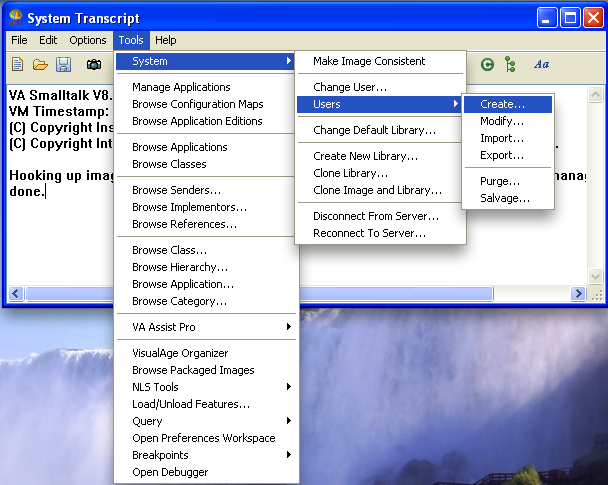Expand the Query submenu
The width and height of the screenshot is (608, 485).
click(x=206, y=421)
